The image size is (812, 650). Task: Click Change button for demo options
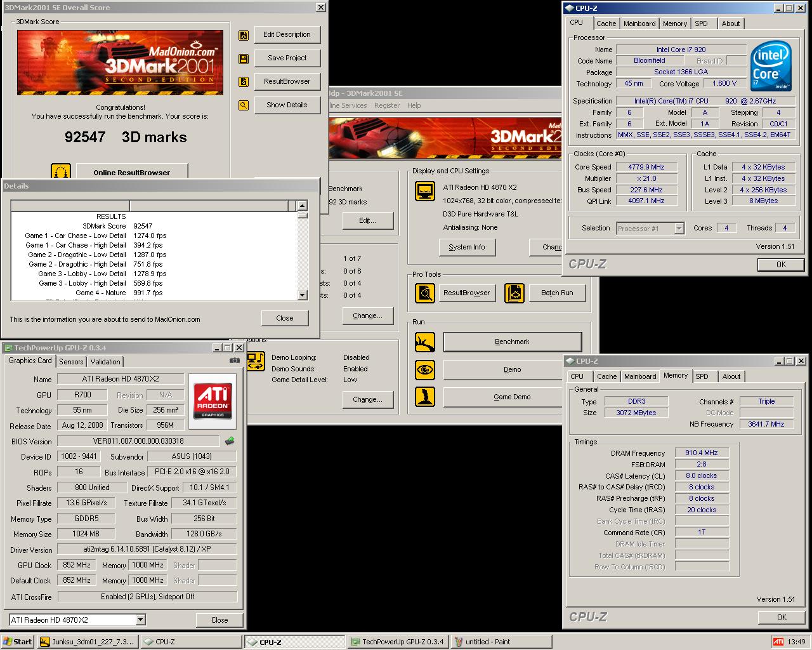[368, 400]
